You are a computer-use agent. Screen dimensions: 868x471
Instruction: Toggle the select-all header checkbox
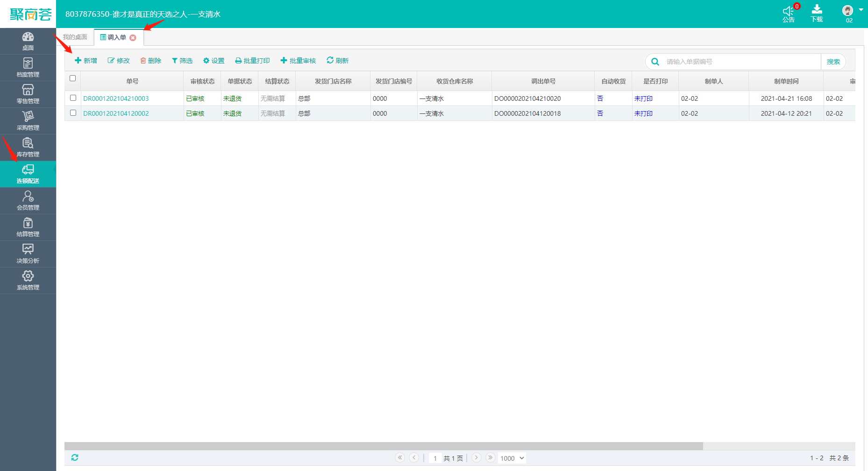(x=72, y=78)
